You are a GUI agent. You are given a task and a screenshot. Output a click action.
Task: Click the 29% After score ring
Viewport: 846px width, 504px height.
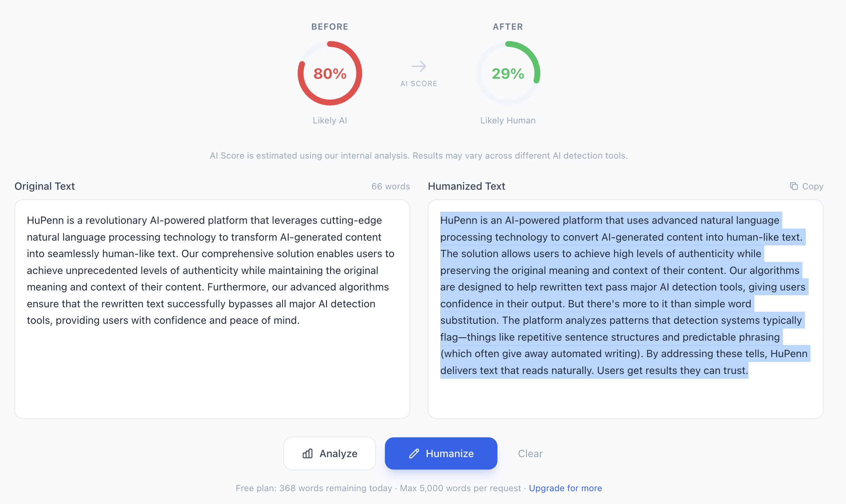(507, 74)
